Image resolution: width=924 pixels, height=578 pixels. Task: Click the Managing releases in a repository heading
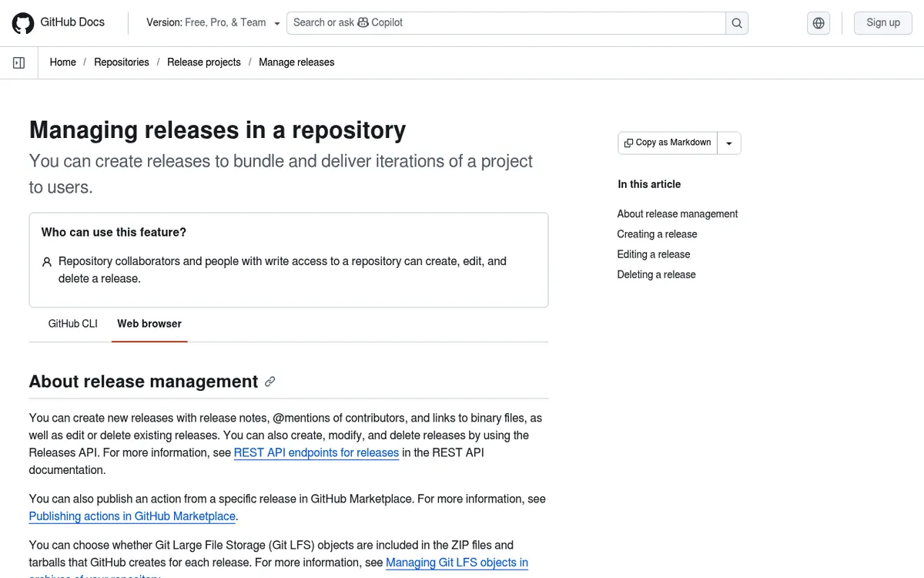point(217,130)
